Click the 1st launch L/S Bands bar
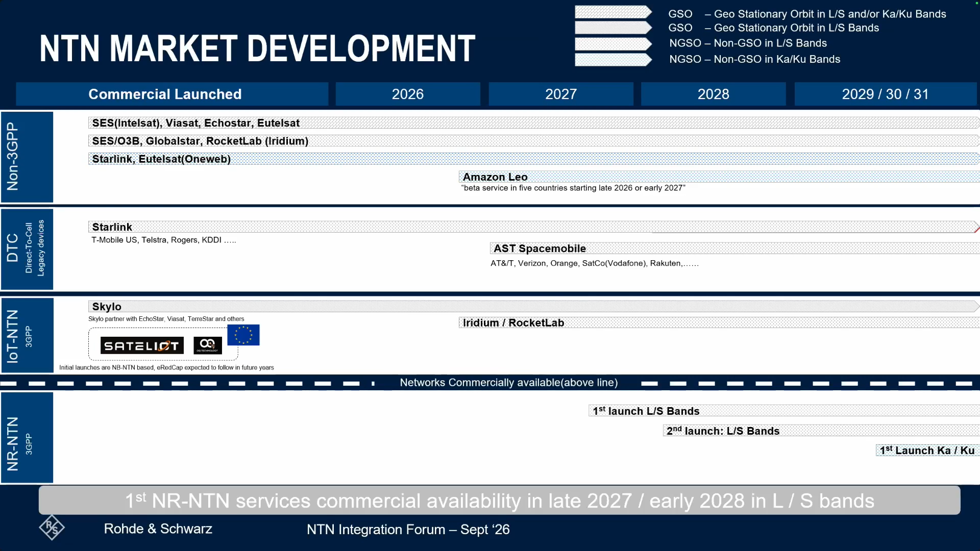Image resolution: width=980 pixels, height=551 pixels. pos(784,411)
